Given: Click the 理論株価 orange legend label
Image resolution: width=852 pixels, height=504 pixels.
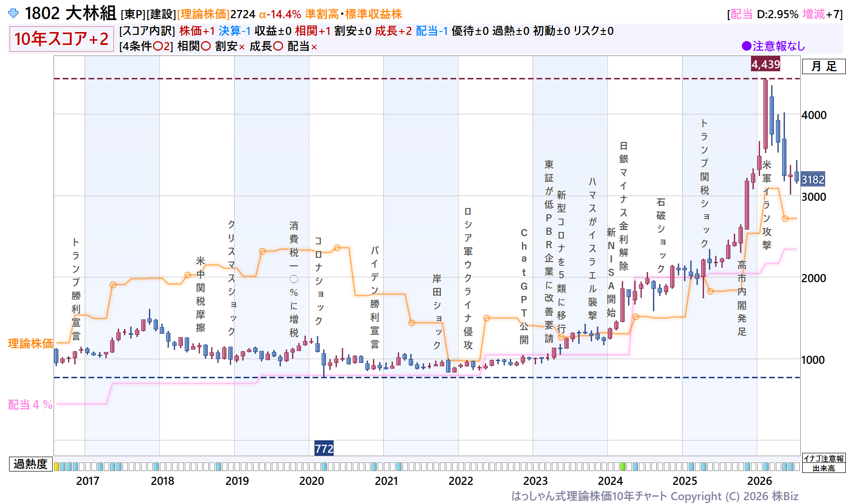Looking at the screenshot, I should [x=31, y=343].
